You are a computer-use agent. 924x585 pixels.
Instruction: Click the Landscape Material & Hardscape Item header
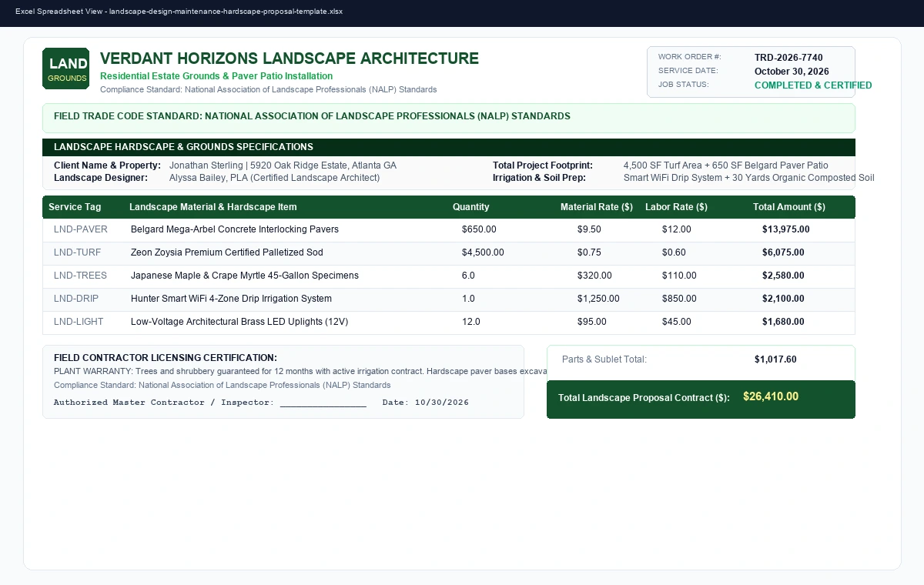point(213,207)
